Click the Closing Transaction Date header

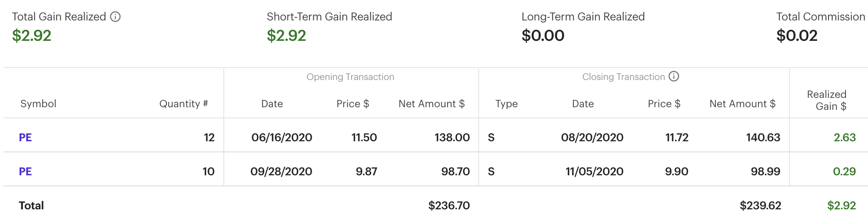pyautogui.click(x=583, y=104)
